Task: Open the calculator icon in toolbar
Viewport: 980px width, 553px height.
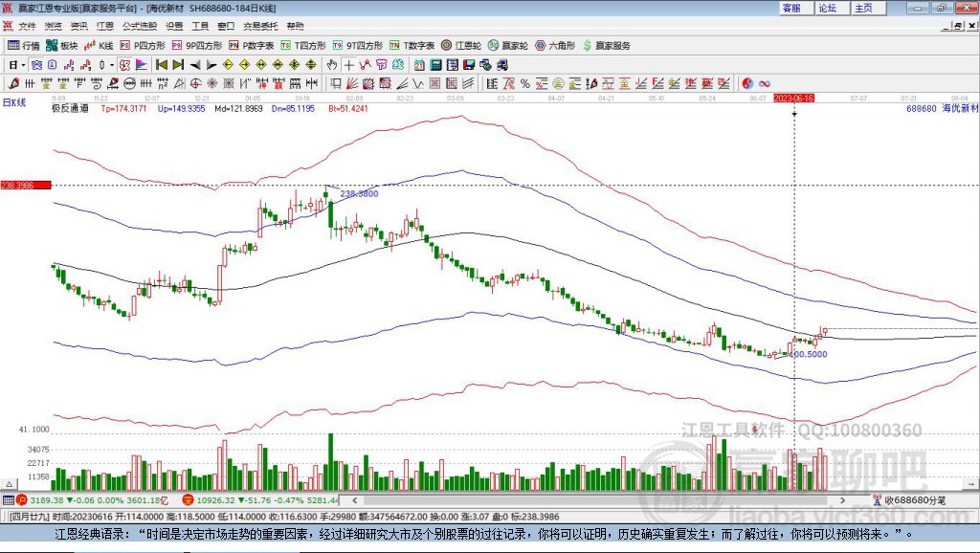Action: pos(436,64)
